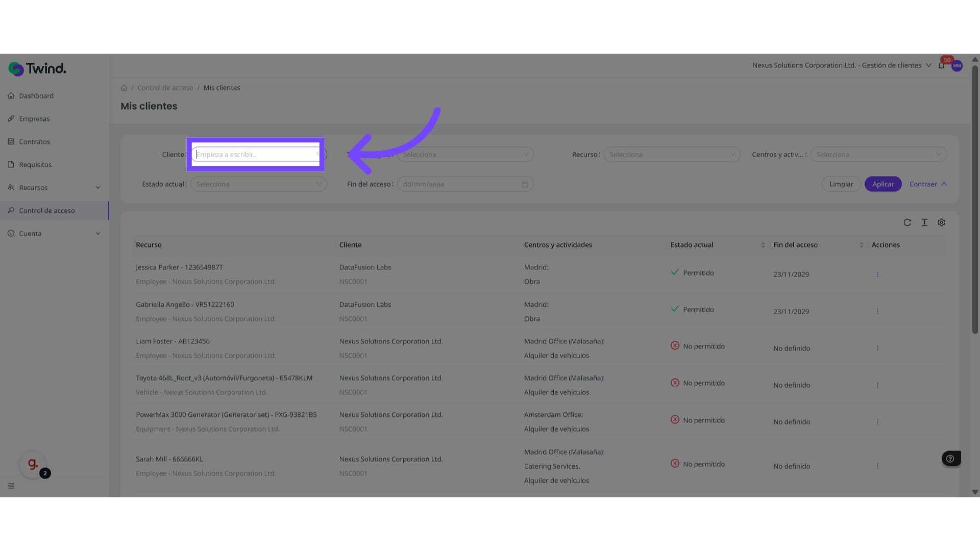Open the Contratos sidebar menu item
The width and height of the screenshot is (980, 551).
(x=35, y=142)
